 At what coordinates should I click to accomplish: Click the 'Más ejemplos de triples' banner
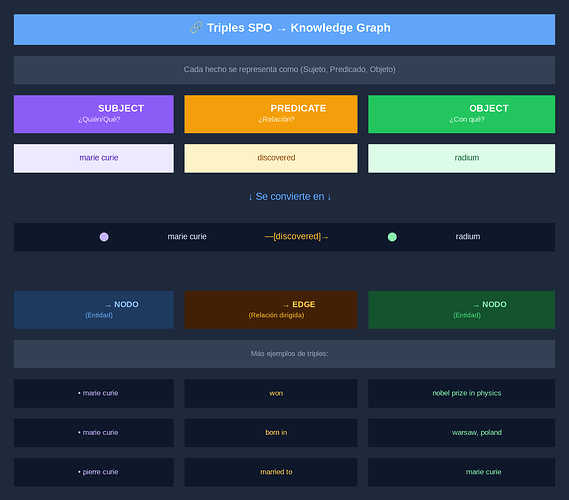284,354
